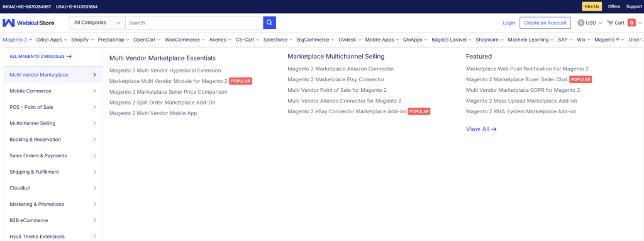Open the All Categories dropdown
The width and height of the screenshot is (644, 241).
click(x=97, y=23)
